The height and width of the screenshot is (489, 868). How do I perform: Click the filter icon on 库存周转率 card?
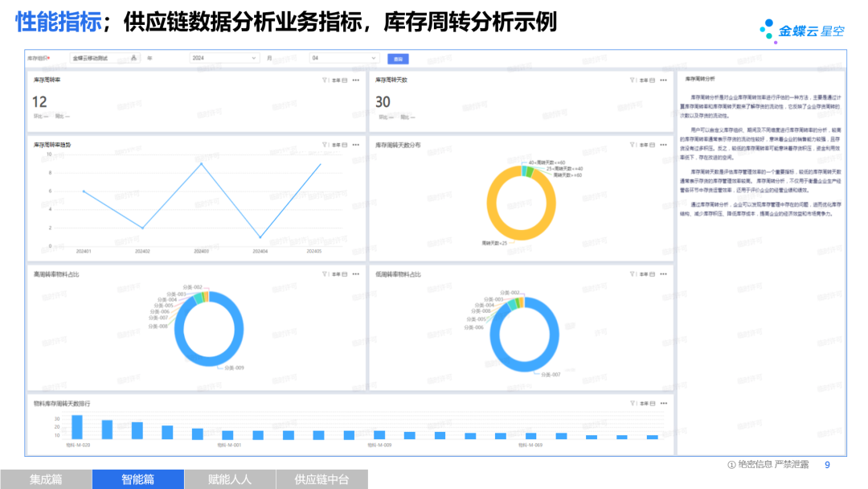[x=325, y=80]
